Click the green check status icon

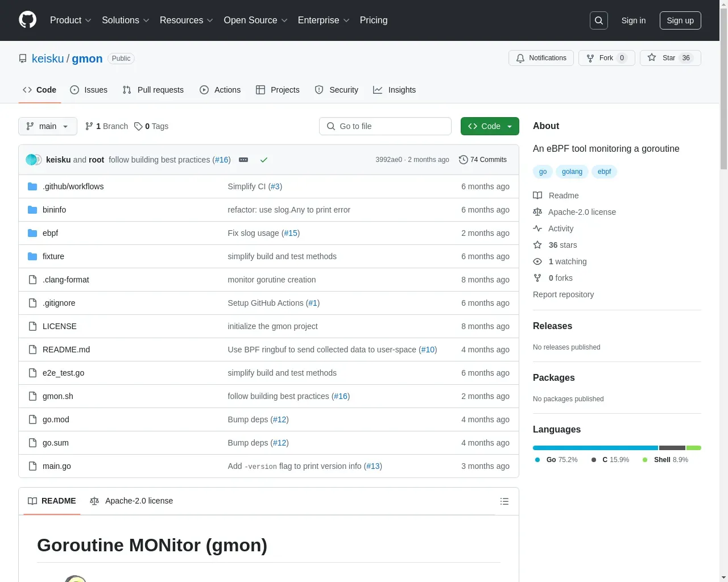pos(264,160)
